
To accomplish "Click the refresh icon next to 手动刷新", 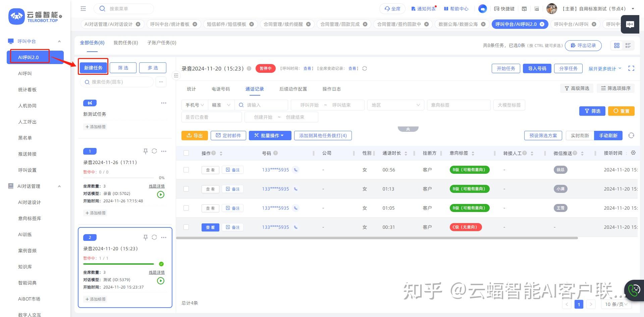I will (631, 136).
